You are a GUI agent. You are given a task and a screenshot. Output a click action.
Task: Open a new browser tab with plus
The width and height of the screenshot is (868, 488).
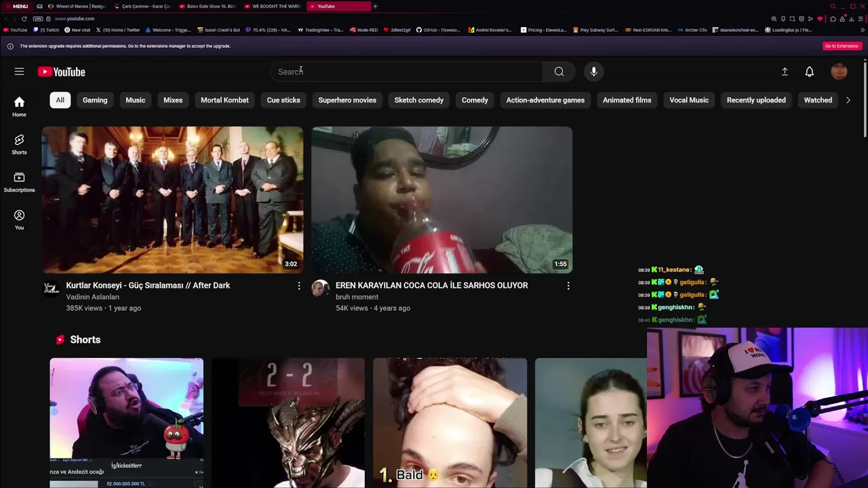(375, 6)
